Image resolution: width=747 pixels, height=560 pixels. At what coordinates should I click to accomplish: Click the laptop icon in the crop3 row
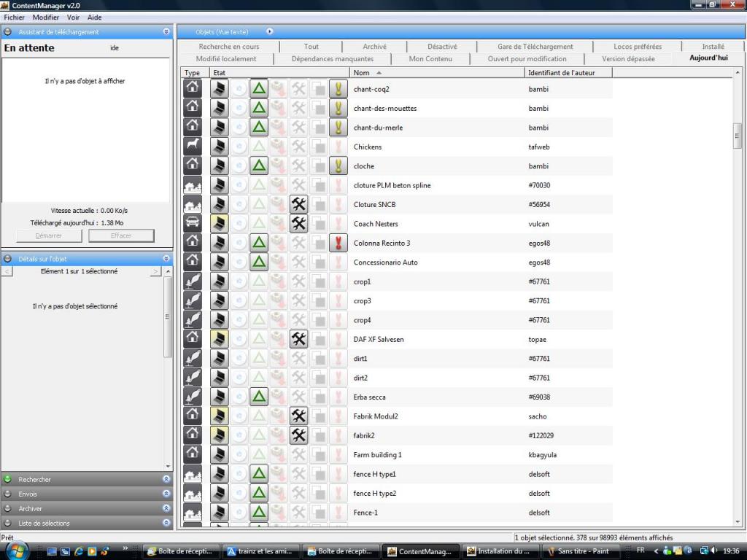[x=219, y=300]
